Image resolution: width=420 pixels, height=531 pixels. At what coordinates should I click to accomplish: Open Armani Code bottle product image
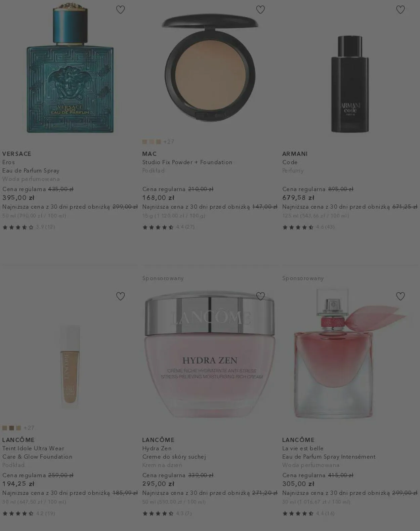pos(350,84)
